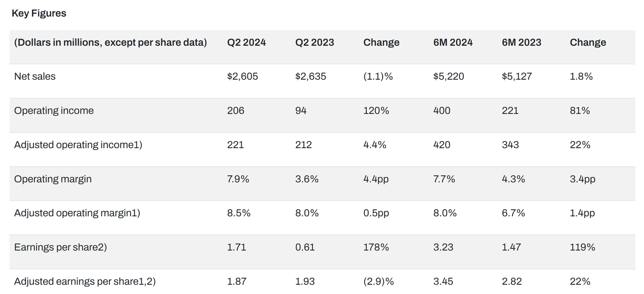Click the 6M 2024 column header
The image size is (644, 294).
(453, 42)
